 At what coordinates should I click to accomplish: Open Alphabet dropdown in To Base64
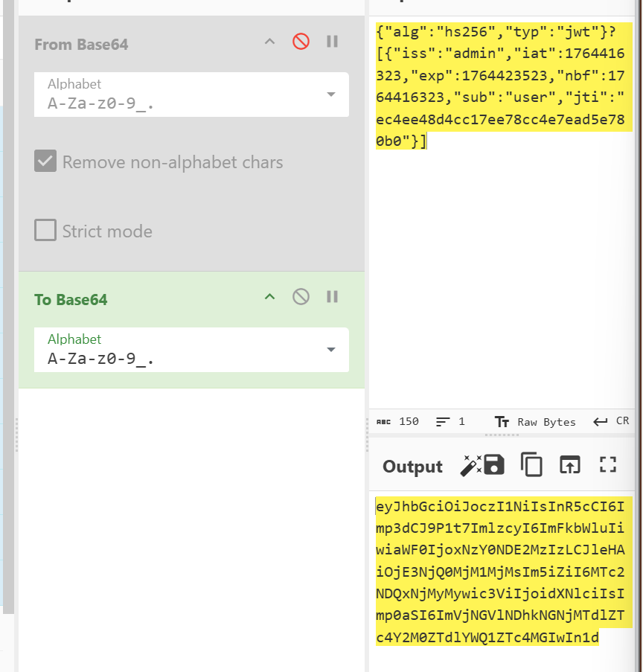point(330,350)
